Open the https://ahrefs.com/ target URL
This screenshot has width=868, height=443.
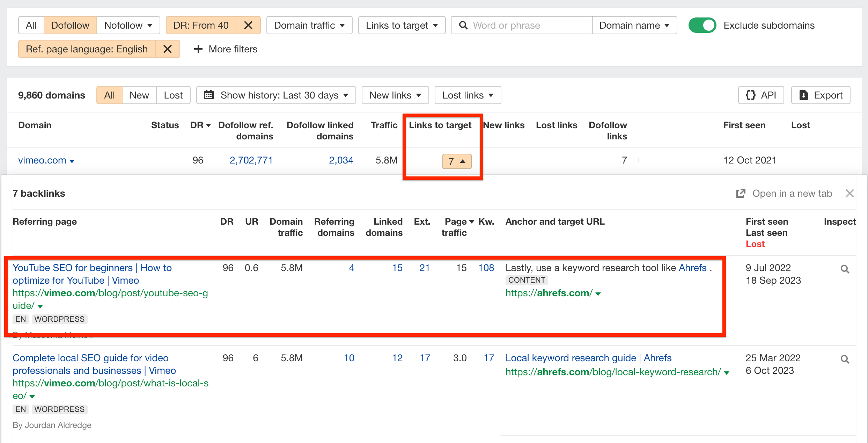[x=549, y=293]
